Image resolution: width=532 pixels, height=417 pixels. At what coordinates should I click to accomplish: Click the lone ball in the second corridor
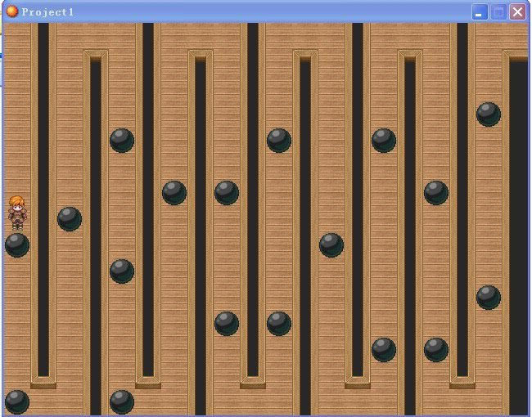click(70, 218)
